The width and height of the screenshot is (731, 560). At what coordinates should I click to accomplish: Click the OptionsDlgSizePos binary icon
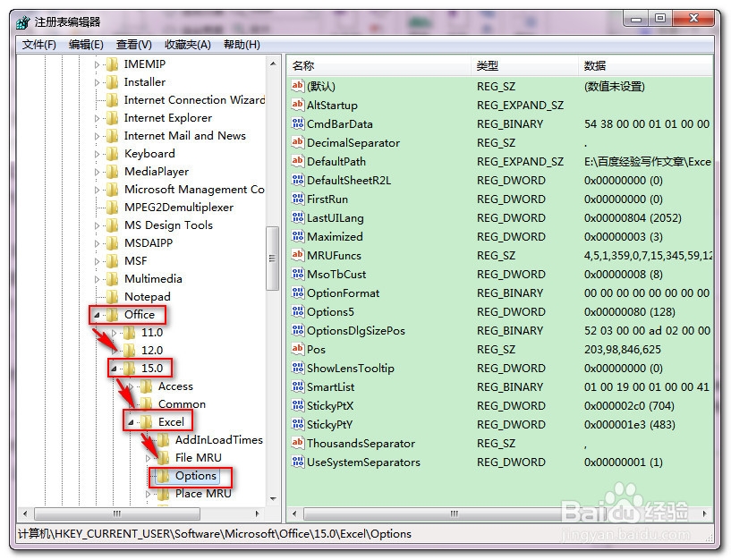(297, 330)
